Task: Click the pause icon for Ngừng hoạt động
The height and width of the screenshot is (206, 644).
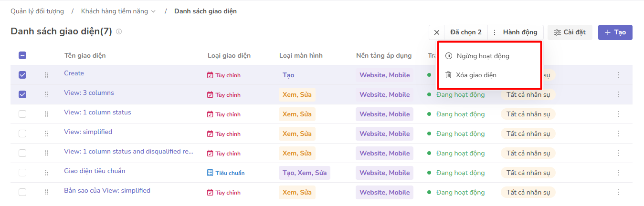Action: [x=448, y=56]
